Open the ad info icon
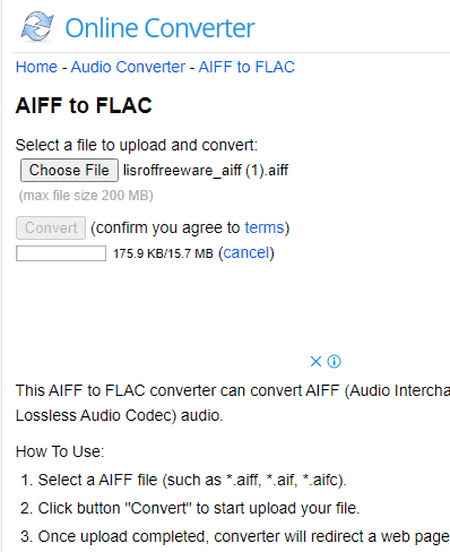This screenshot has height=552, width=450. point(334,362)
